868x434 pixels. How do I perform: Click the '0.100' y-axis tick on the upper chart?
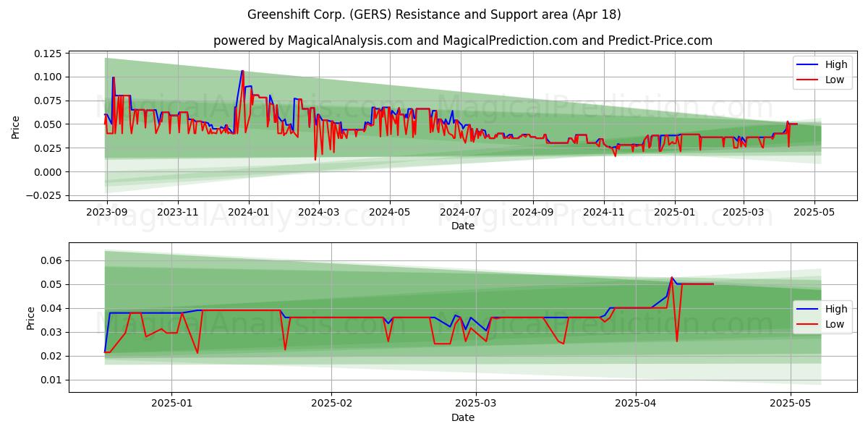(x=48, y=77)
